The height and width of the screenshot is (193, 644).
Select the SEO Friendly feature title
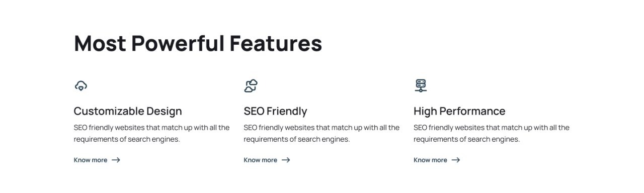pos(275,111)
